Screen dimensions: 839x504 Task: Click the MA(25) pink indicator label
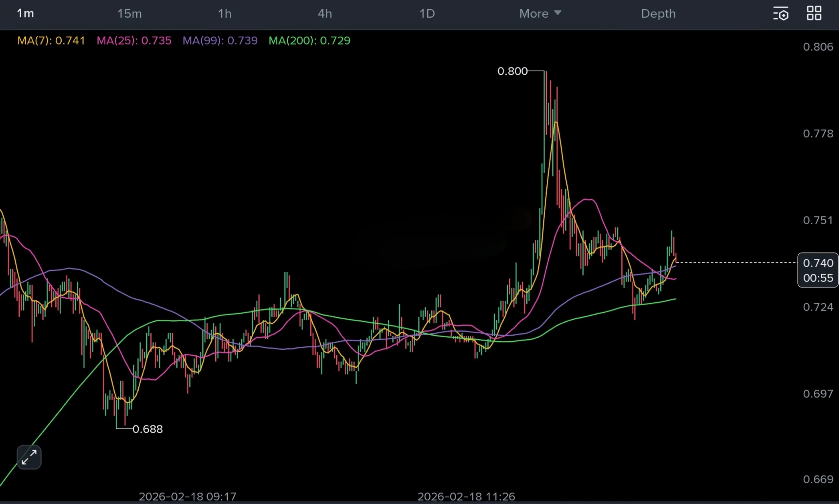(134, 40)
